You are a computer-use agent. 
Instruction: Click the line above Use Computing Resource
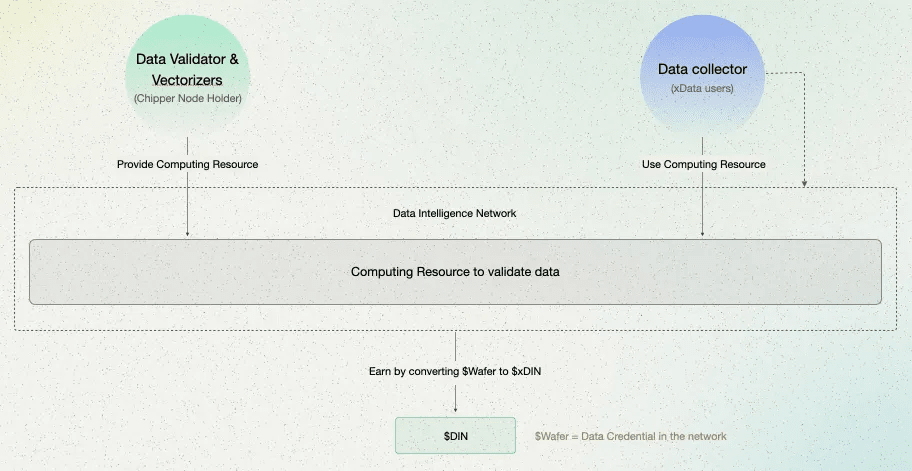[x=703, y=146]
